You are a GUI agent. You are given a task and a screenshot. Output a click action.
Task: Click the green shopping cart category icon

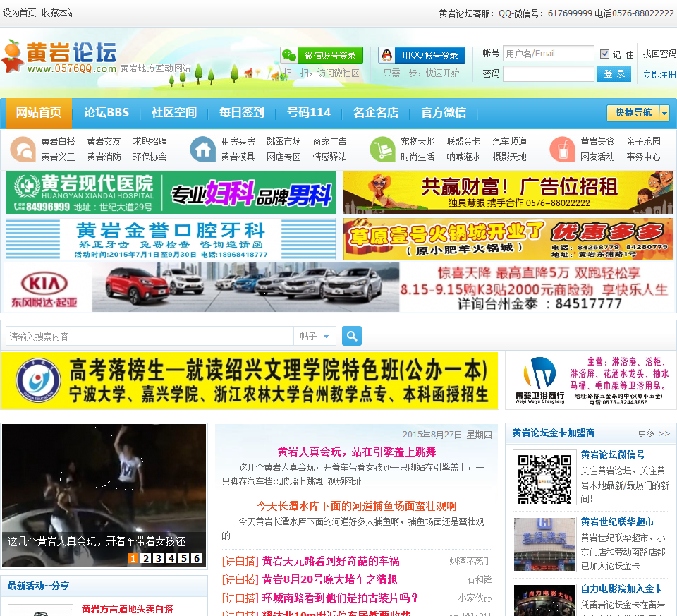point(382,149)
